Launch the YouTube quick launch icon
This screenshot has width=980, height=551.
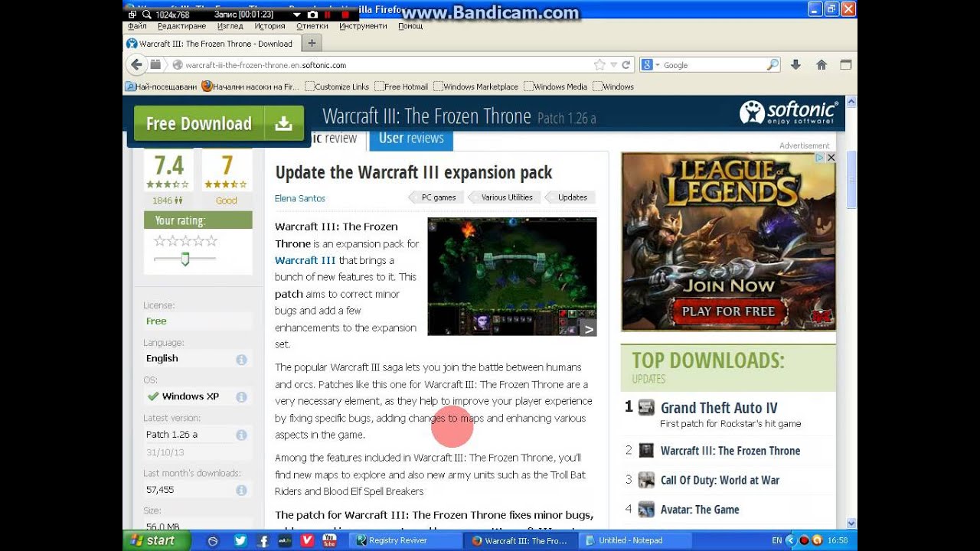(329, 540)
